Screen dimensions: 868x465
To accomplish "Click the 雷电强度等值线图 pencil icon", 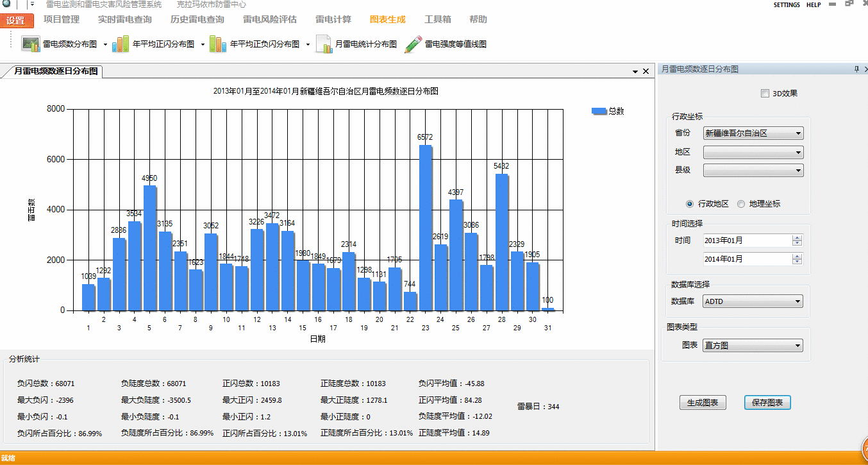I will tap(413, 44).
